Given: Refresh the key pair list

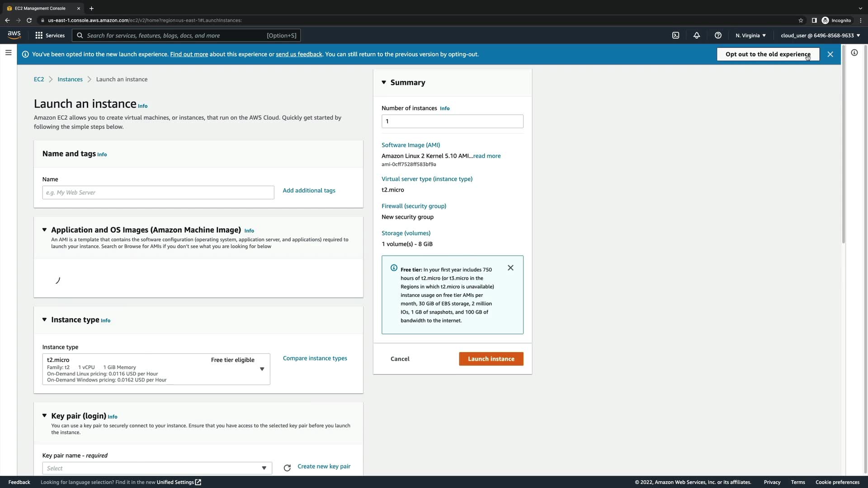Looking at the screenshot, I should coord(287,468).
